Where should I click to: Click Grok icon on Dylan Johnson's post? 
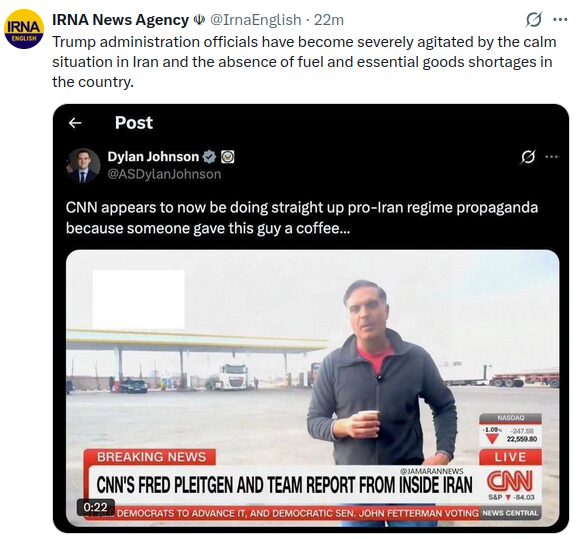[x=528, y=157]
